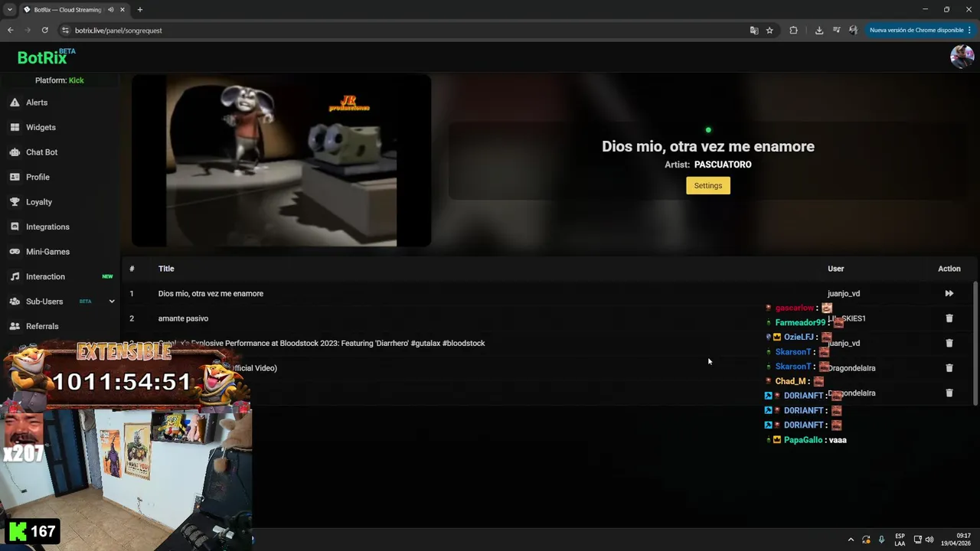980x551 pixels.
Task: Reload the botrix.live page
Action: pyautogui.click(x=45, y=31)
